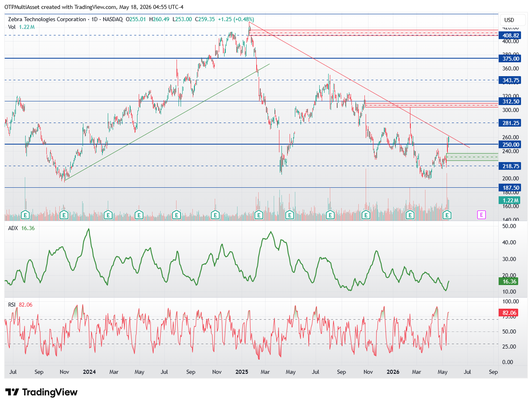Click the 40.00 tick on the ADX scale
The width and height of the screenshot is (532, 406).
[x=510, y=242]
